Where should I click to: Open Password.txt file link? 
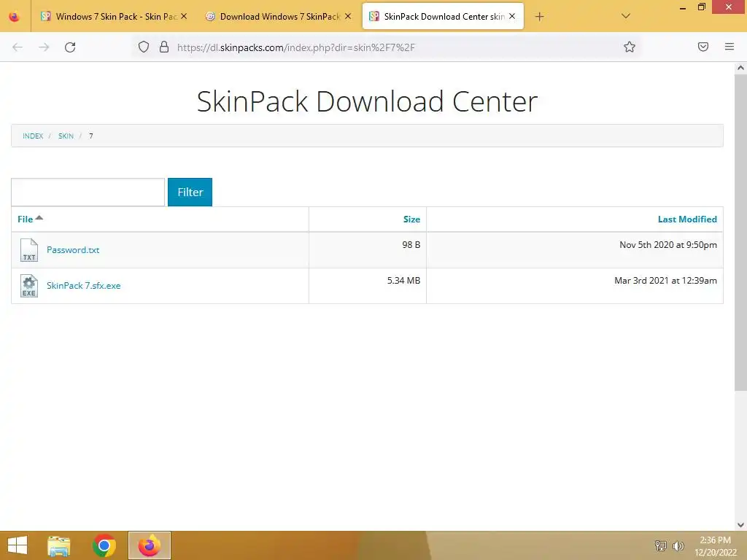73,250
